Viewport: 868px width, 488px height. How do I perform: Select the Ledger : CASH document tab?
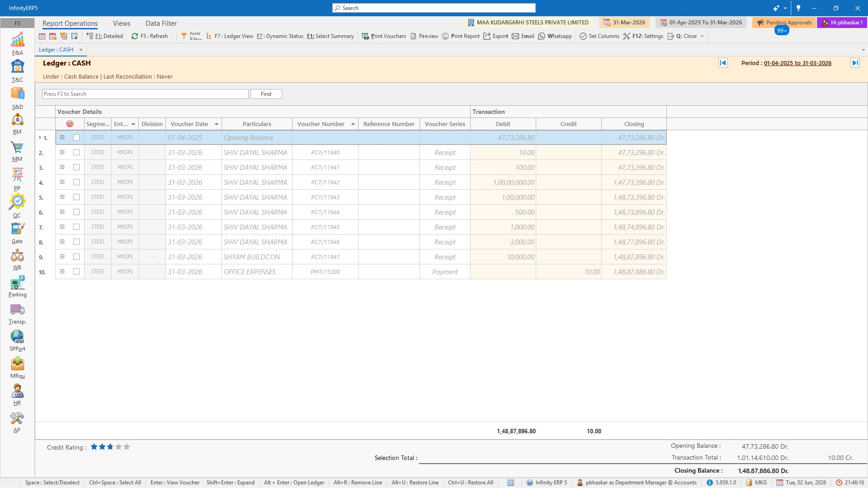click(56, 50)
